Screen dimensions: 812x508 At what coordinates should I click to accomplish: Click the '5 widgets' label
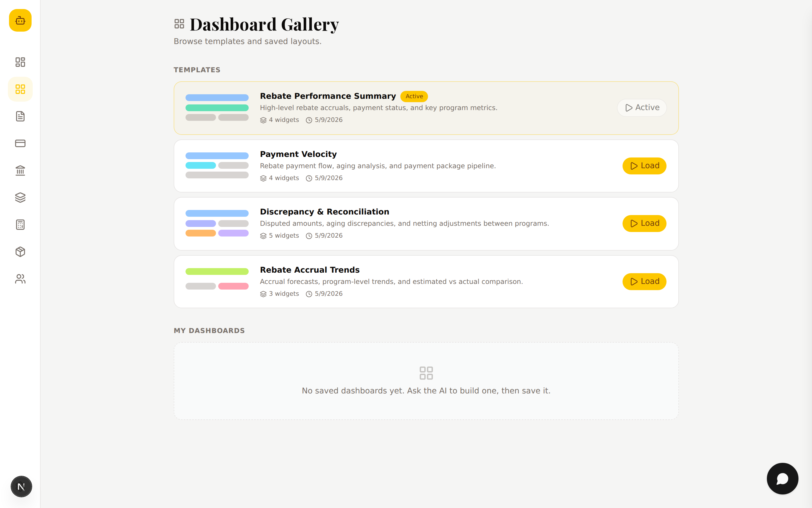tap(284, 236)
